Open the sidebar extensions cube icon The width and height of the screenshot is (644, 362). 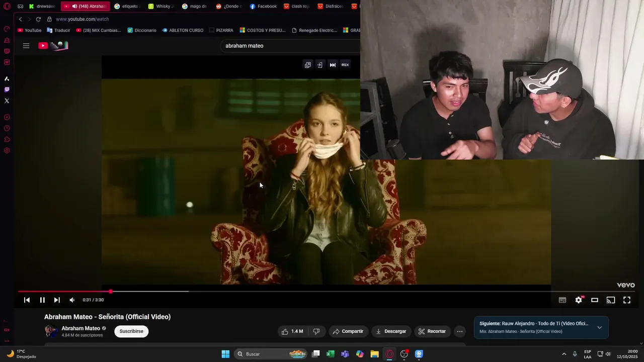[x=7, y=139]
